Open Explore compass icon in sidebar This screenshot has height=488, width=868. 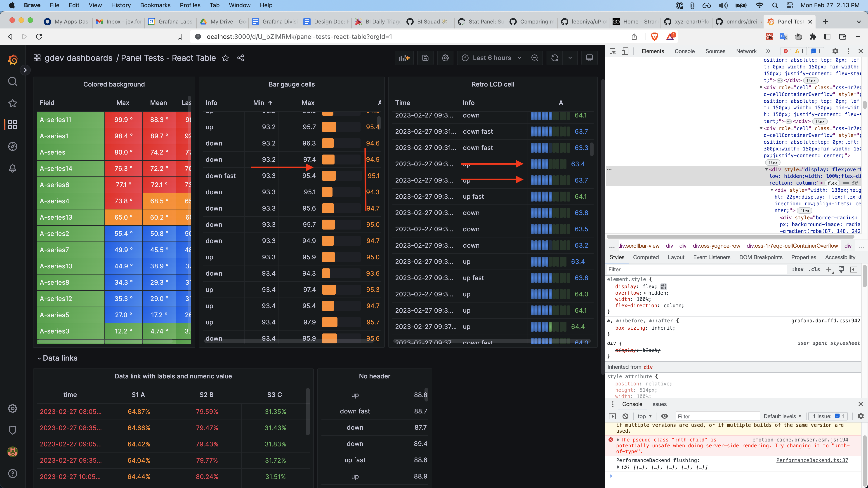click(x=12, y=146)
